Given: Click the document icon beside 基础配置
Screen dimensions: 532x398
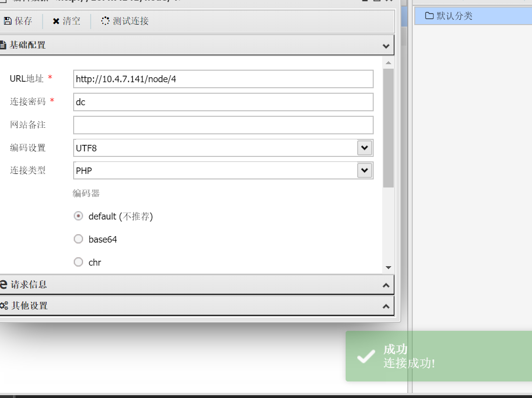Looking at the screenshot, I should coord(3,45).
